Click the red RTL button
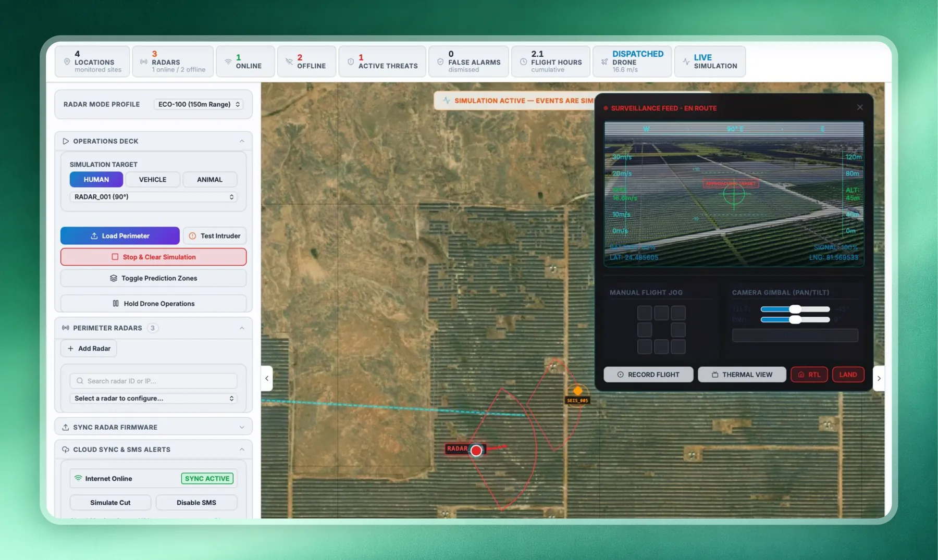The width and height of the screenshot is (938, 560). (x=809, y=375)
